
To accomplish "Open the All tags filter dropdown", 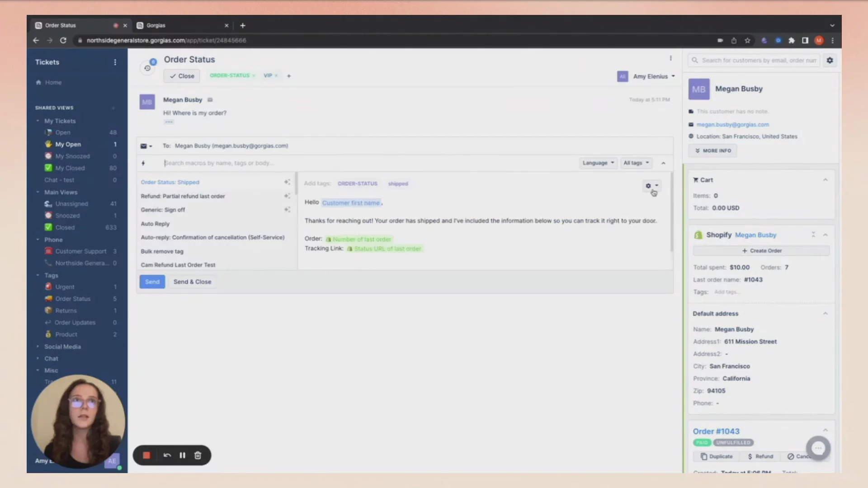I will (636, 163).
